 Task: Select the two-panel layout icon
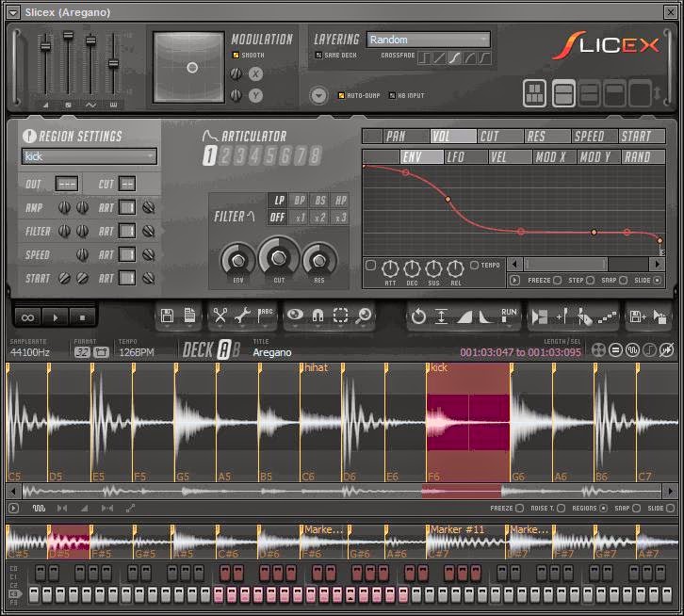pyautogui.click(x=563, y=93)
